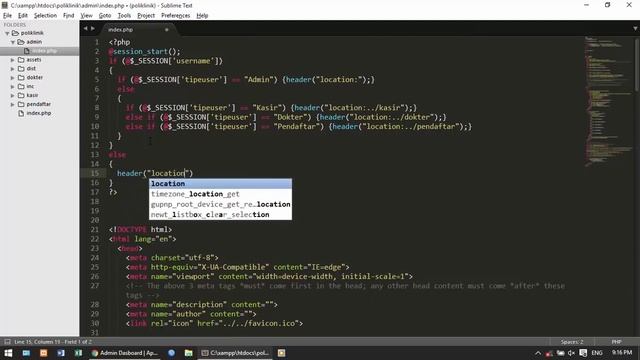The image size is (640, 360).
Task: Open the View menu
Action: point(86,16)
